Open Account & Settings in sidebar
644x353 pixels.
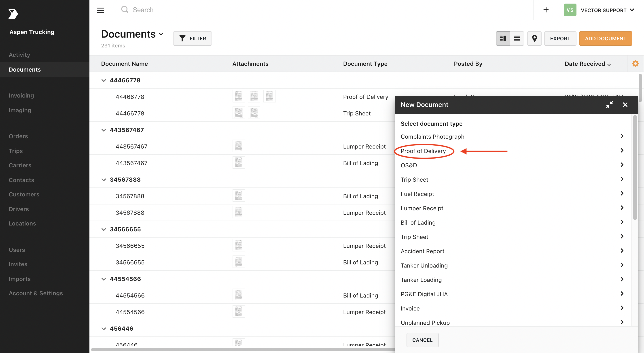tap(36, 293)
